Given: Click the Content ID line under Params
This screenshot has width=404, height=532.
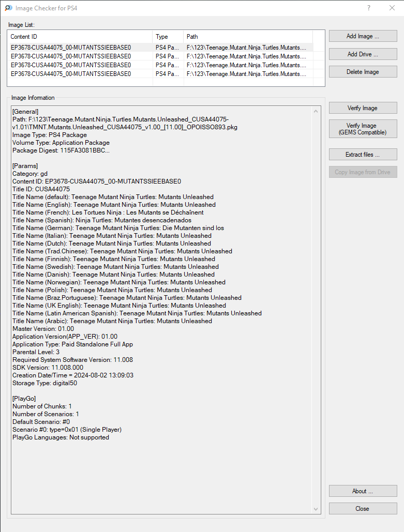Looking at the screenshot, I should point(97,181).
